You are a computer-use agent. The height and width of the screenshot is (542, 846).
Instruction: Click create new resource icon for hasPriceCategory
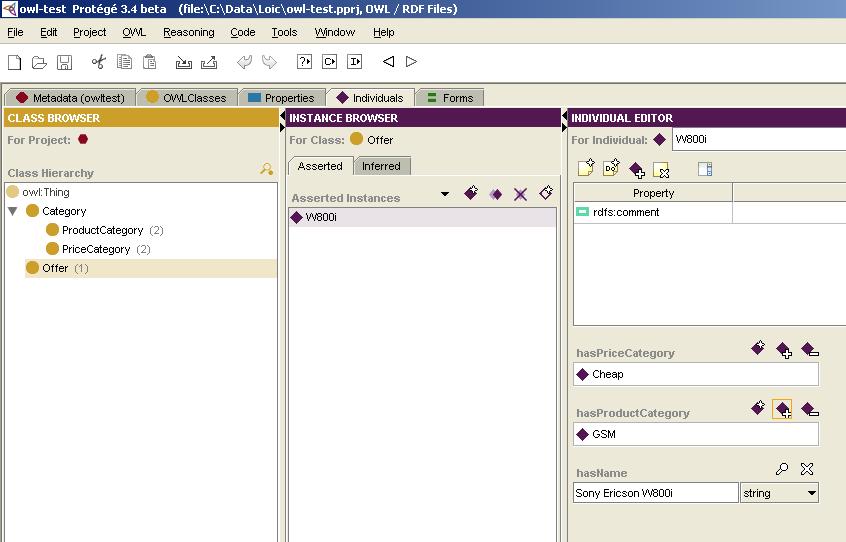758,348
